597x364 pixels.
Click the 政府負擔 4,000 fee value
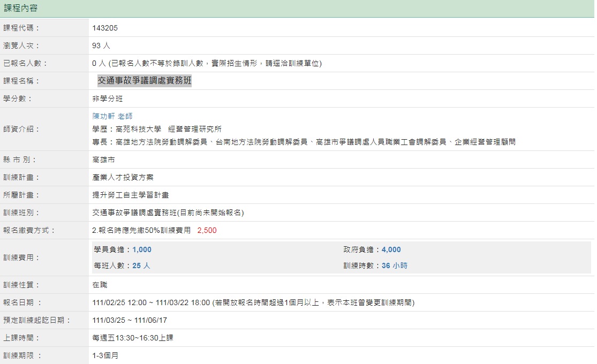tap(391, 249)
